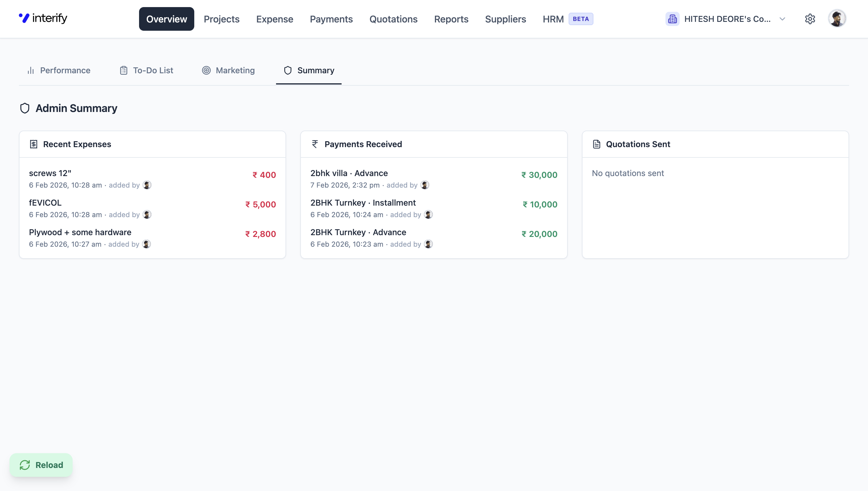The width and height of the screenshot is (868, 491).
Task: Open 2bhk villa Advance payment entry
Action: click(x=349, y=173)
